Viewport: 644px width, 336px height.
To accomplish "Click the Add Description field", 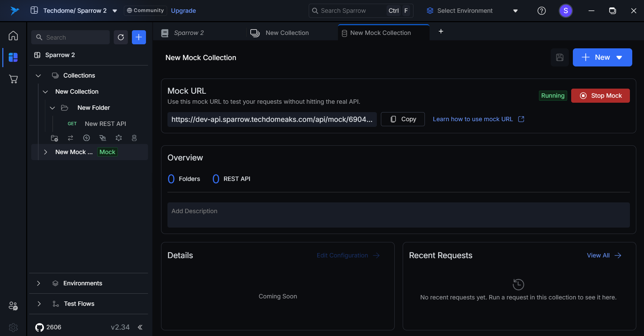I will pos(398,215).
